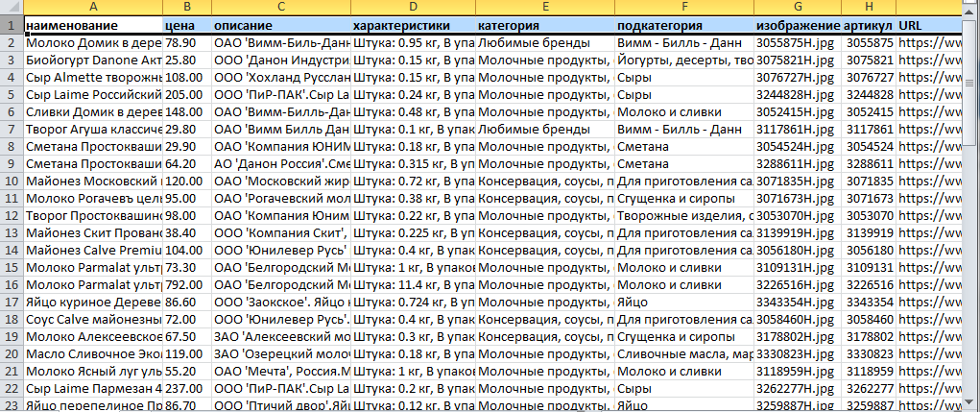Select subcategory cell 'Сливочные масла, мар'

684,353
